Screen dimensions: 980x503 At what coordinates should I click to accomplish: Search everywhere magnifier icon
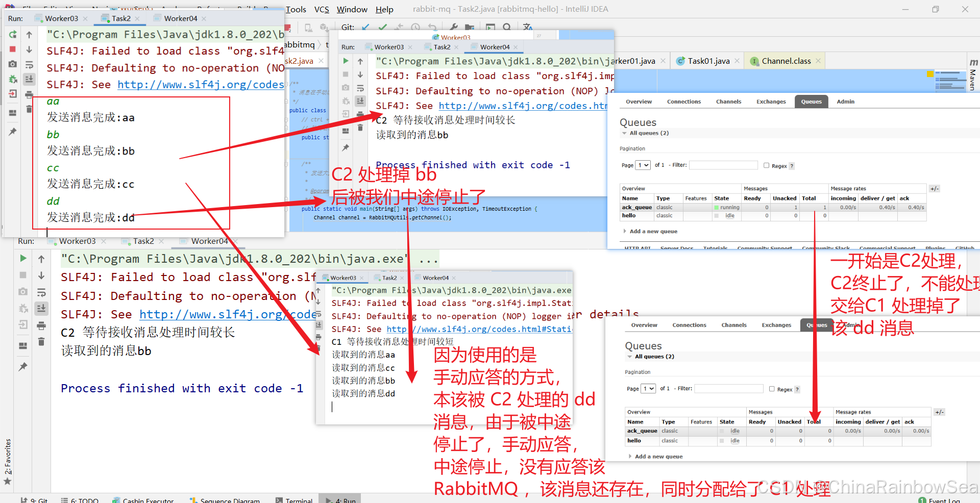pyautogui.click(x=507, y=27)
